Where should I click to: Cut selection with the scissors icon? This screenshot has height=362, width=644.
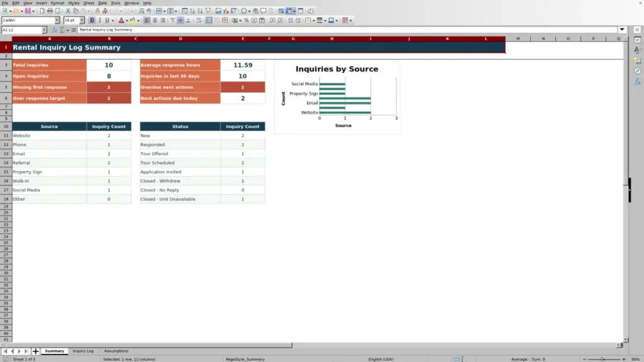coord(68,11)
